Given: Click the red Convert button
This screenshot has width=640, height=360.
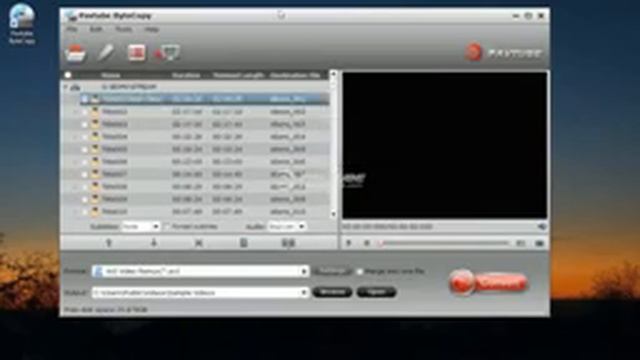Looking at the screenshot, I should tap(488, 282).
